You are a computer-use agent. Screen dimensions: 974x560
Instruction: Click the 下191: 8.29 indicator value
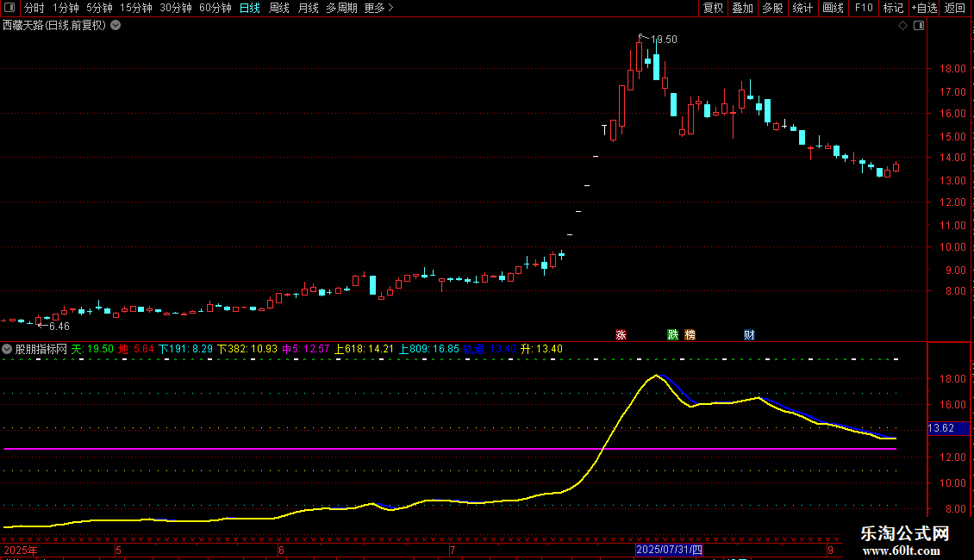tap(185, 349)
